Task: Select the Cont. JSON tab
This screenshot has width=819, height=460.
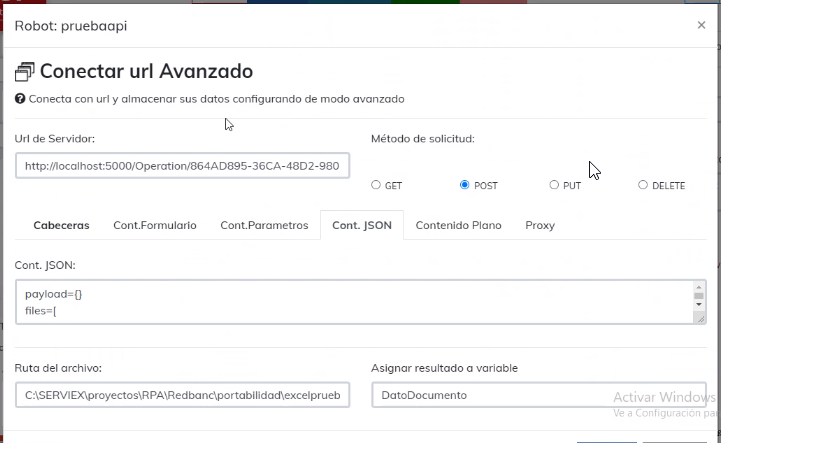Action: [361, 225]
